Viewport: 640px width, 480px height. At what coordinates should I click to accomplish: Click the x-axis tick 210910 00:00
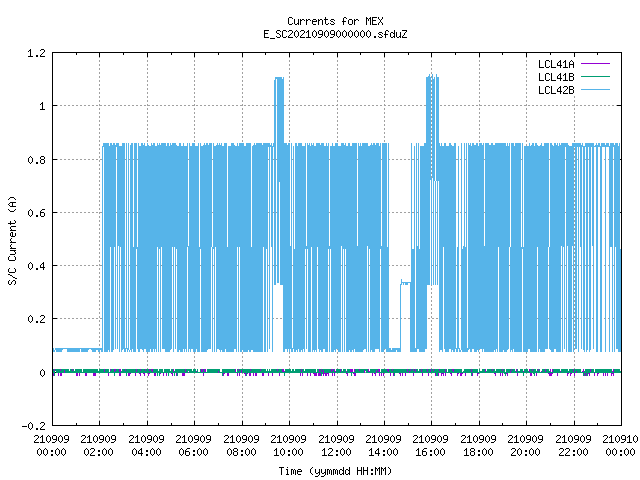point(620,446)
